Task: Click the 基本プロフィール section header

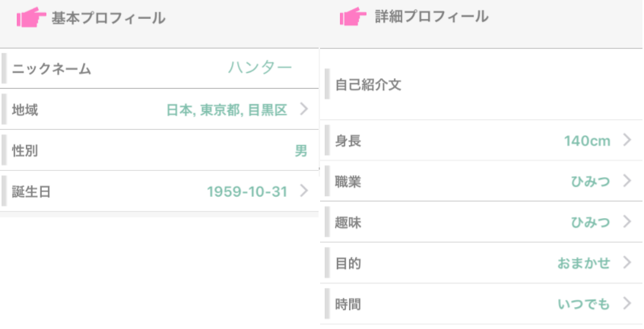Action: click(108, 18)
